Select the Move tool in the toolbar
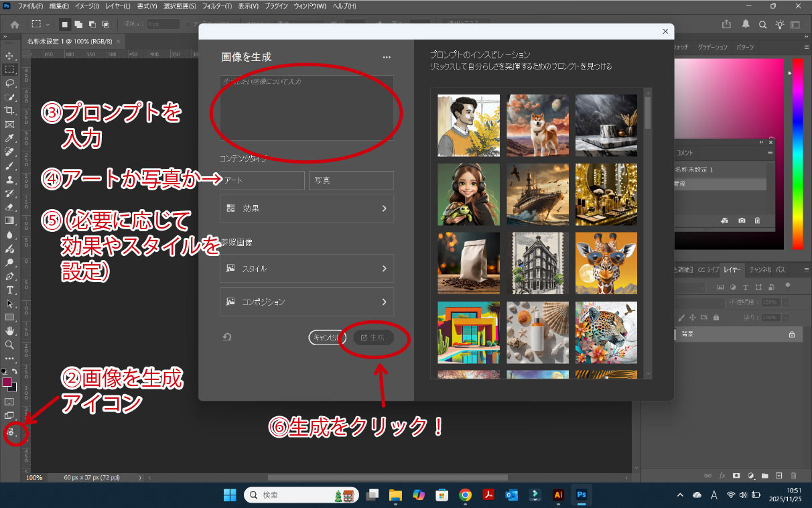This screenshot has width=812, height=508. [9, 57]
